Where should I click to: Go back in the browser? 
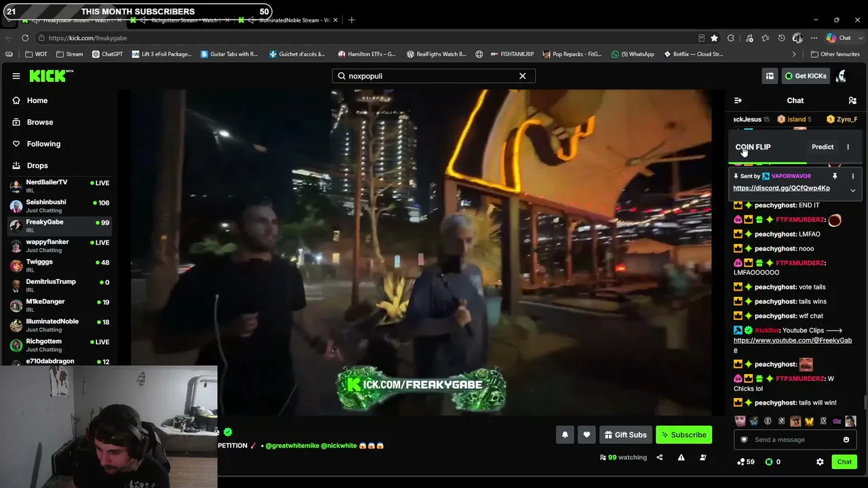click(x=7, y=38)
